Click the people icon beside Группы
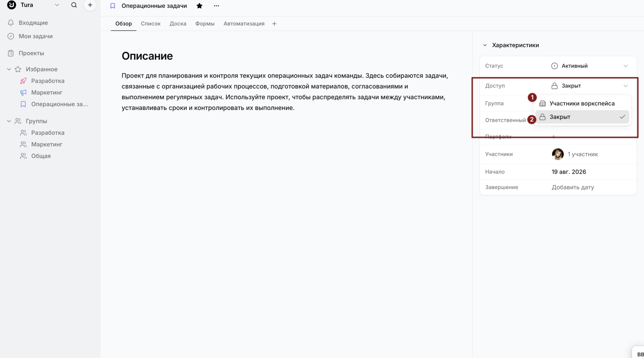 point(18,121)
